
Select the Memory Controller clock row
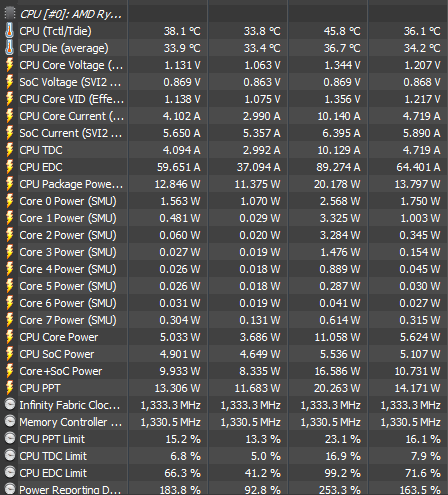click(224, 422)
